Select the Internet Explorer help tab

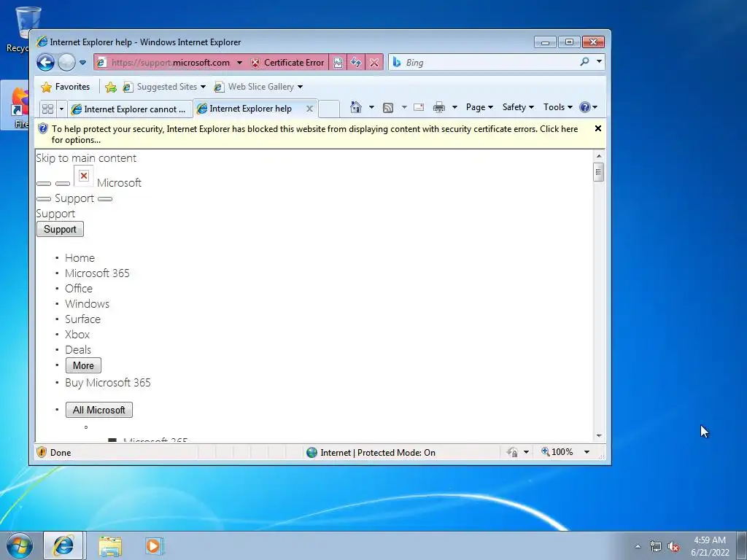coord(251,109)
